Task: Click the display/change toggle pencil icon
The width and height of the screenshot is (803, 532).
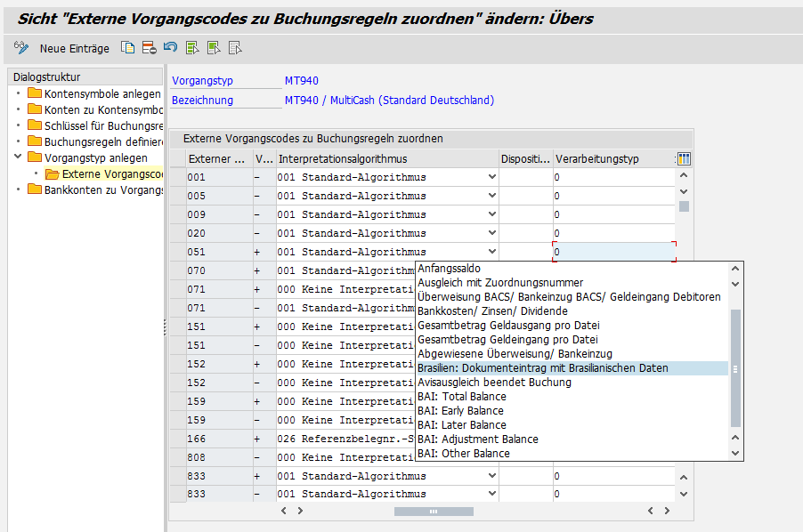Action: 21,48
